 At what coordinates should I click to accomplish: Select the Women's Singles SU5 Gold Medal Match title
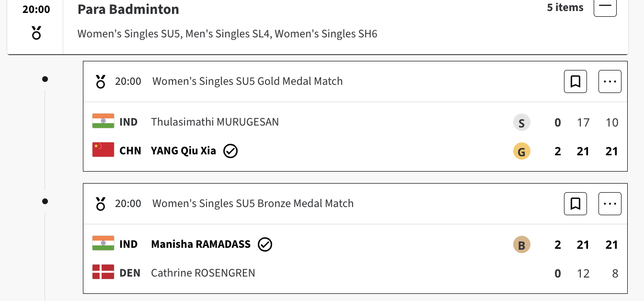pos(247,81)
